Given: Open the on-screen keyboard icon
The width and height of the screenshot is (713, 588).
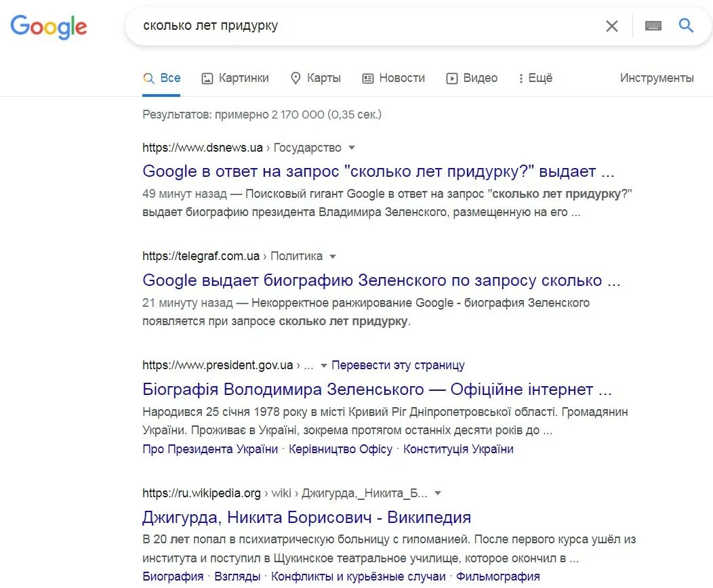Looking at the screenshot, I should point(653,26).
